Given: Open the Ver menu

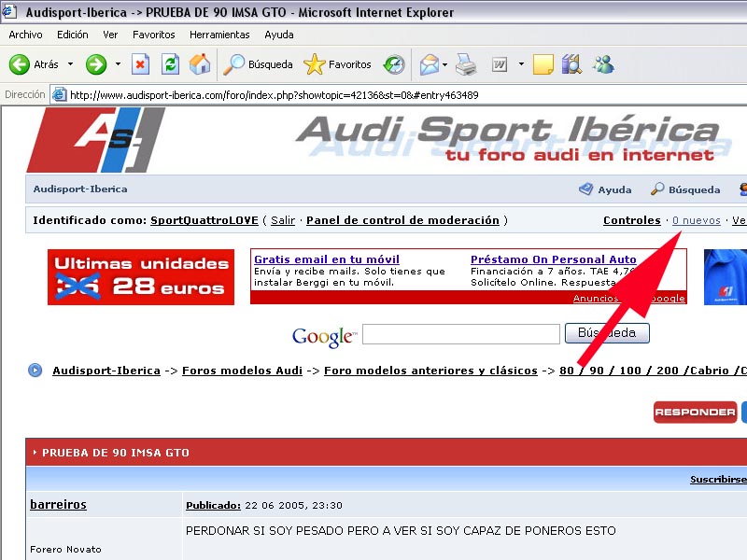Looking at the screenshot, I should coord(110,35).
